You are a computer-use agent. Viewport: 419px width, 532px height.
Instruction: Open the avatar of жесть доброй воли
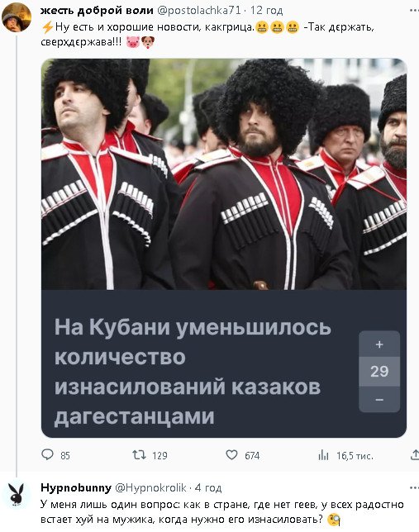16,17
